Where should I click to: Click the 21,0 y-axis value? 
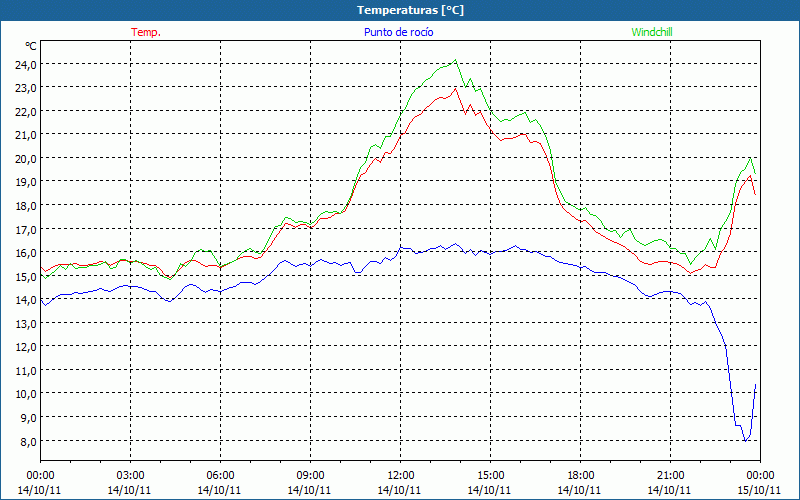(26, 135)
